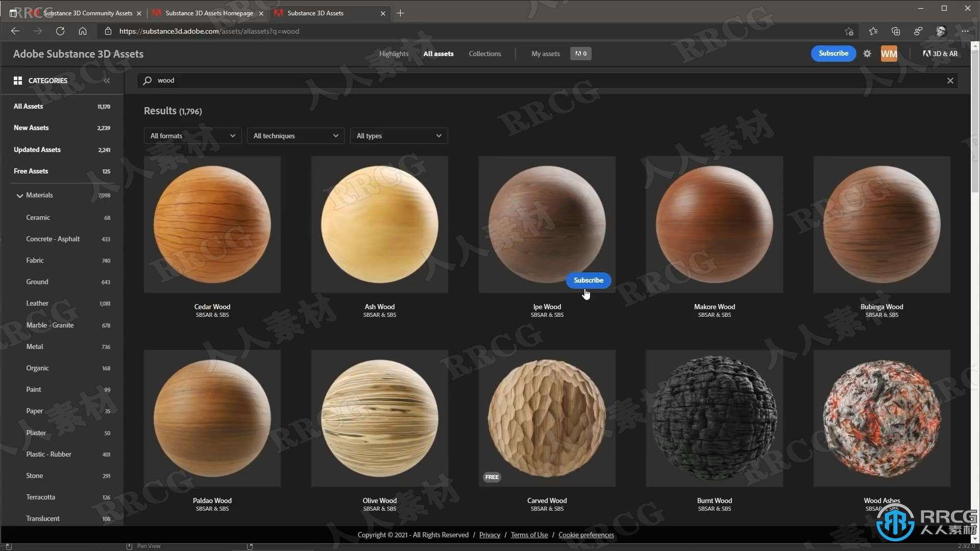Image resolution: width=980 pixels, height=551 pixels.
Task: Select Free Assets category
Action: coord(62,171)
